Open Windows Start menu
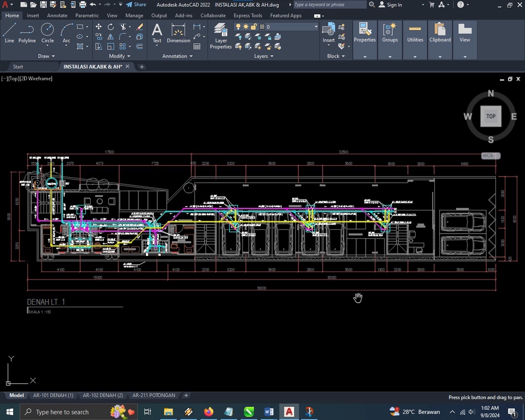 [9, 412]
